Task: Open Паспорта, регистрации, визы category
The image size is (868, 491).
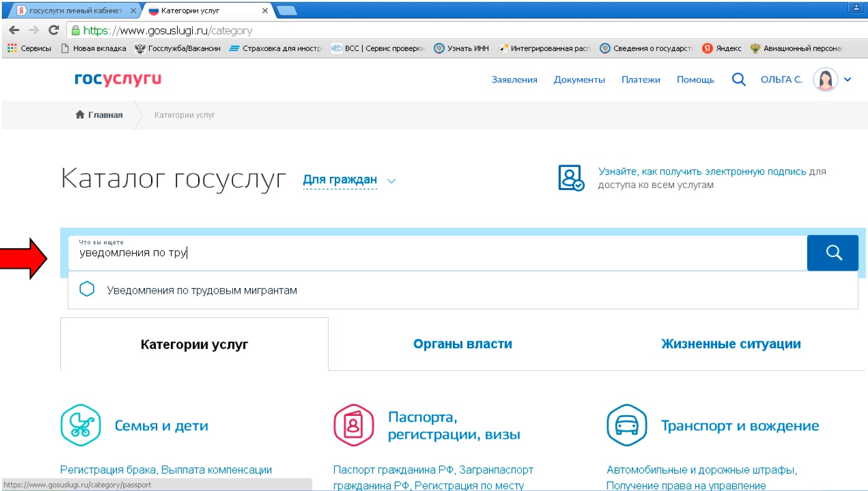Action: pos(454,426)
